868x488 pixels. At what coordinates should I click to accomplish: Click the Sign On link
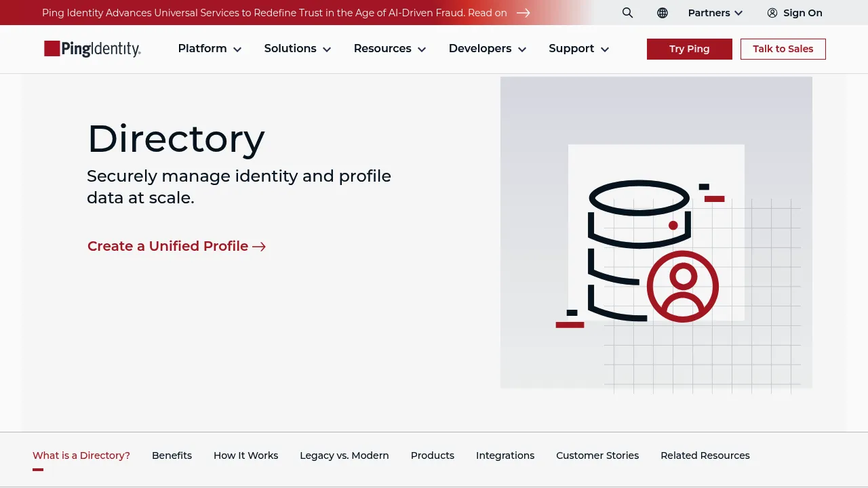click(803, 13)
